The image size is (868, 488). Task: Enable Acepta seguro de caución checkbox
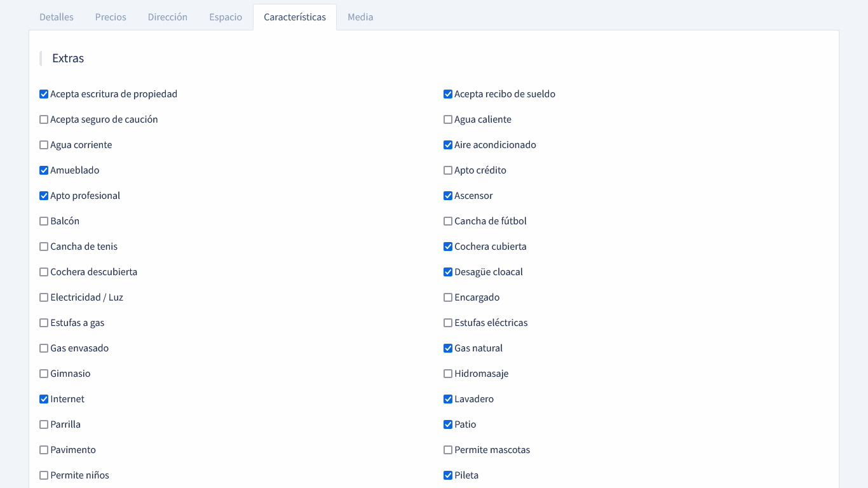(x=44, y=119)
